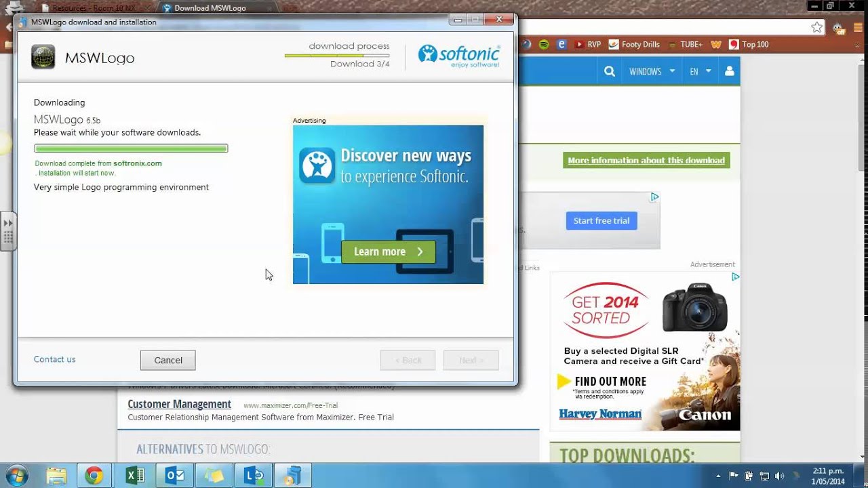The width and height of the screenshot is (868, 488).
Task: Cancel the MSWLogo download
Action: click(168, 361)
